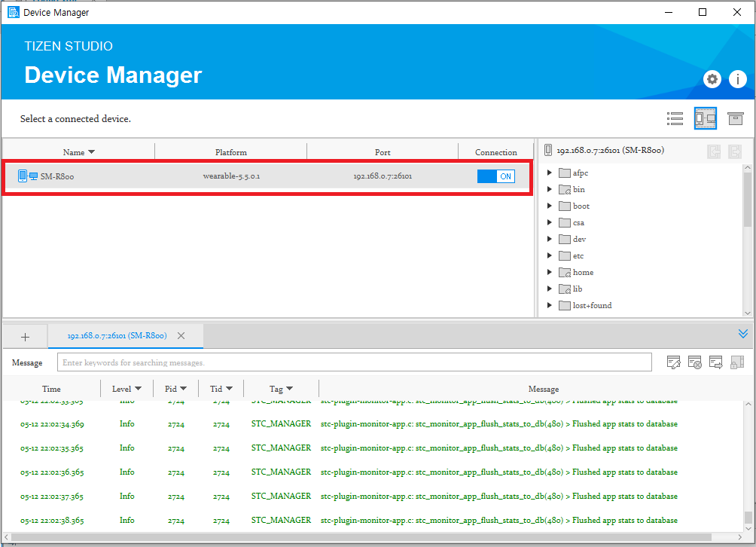Expand the csa folder
The width and height of the screenshot is (756, 547).
click(x=549, y=222)
